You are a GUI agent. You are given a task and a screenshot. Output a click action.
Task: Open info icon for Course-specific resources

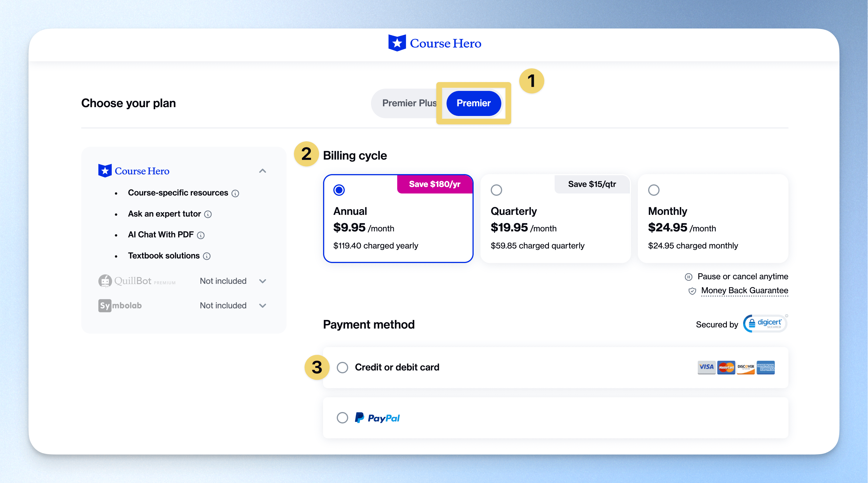point(236,193)
